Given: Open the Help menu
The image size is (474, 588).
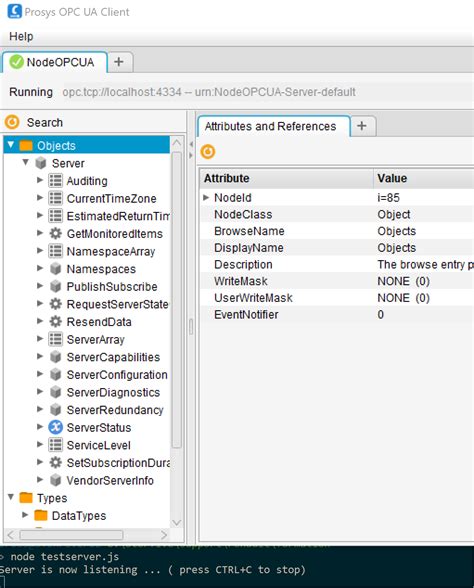Looking at the screenshot, I should (x=21, y=36).
